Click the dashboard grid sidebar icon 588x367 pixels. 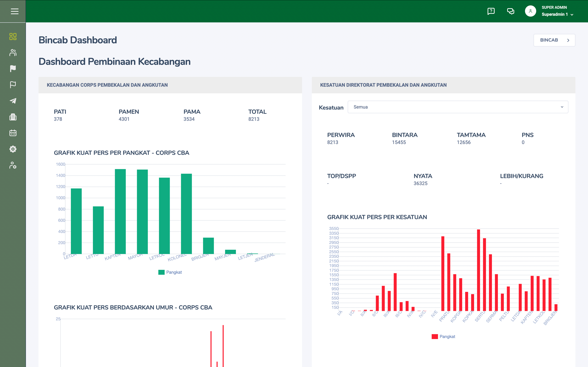pyautogui.click(x=13, y=37)
